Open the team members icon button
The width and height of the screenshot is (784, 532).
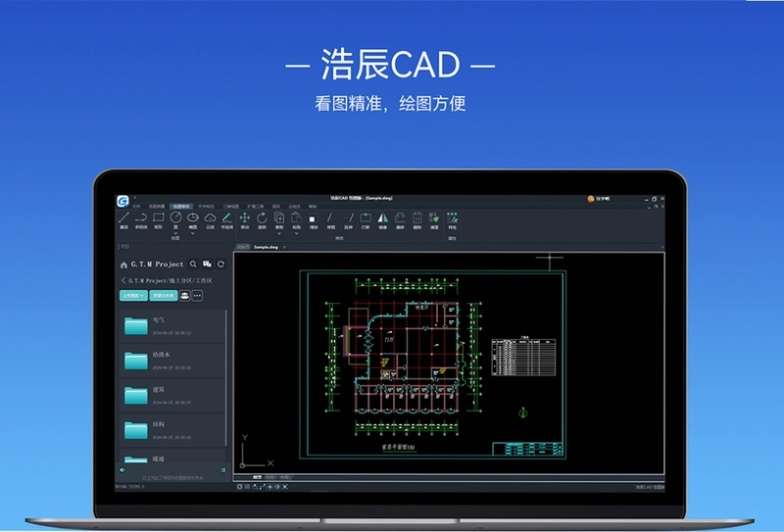[x=184, y=296]
